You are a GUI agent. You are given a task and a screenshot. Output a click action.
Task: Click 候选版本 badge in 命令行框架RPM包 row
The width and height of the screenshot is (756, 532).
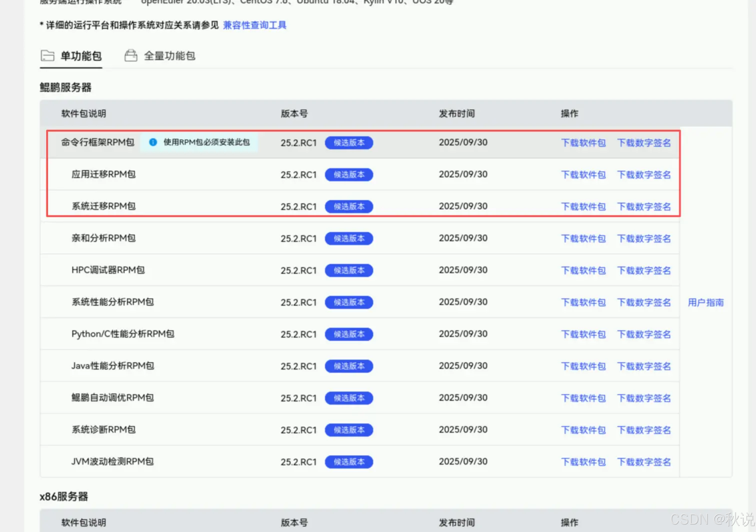[x=349, y=143]
